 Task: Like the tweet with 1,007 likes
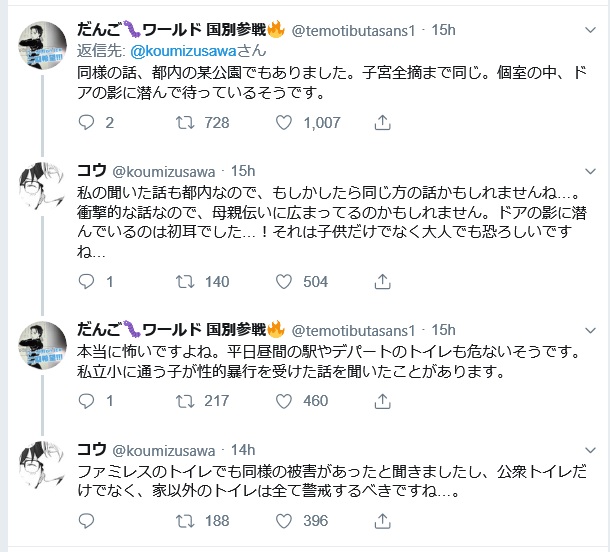[x=283, y=123]
